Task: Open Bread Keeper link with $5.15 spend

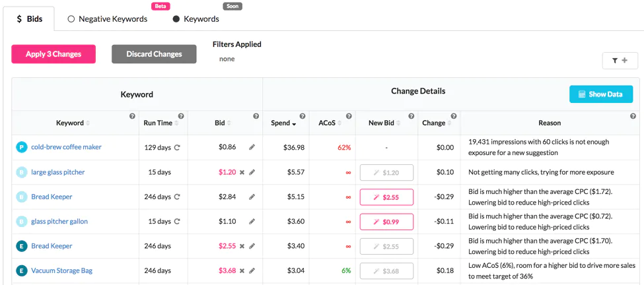Action: click(52, 197)
